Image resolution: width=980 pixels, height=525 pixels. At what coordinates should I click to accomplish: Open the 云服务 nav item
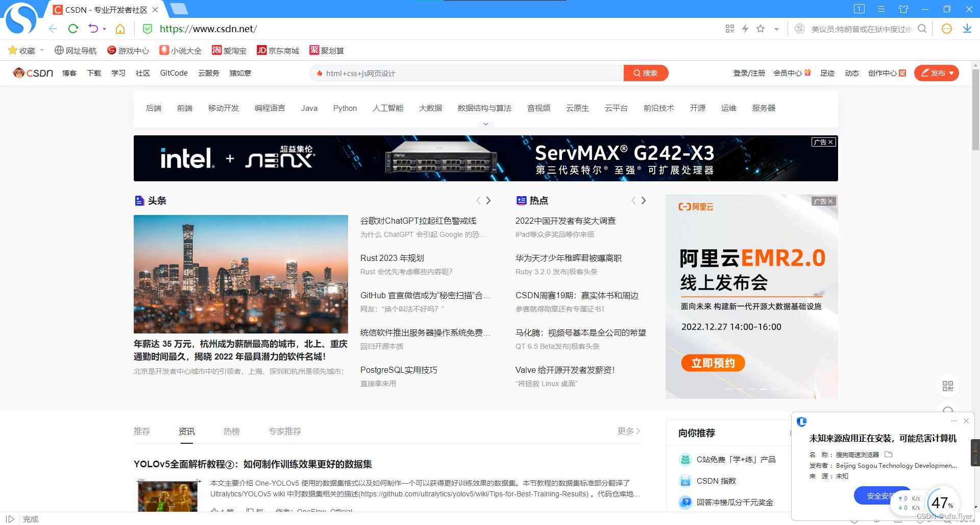pyautogui.click(x=209, y=73)
